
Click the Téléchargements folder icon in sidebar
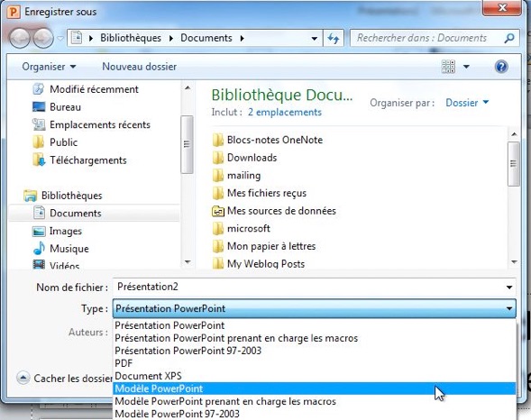point(39,160)
